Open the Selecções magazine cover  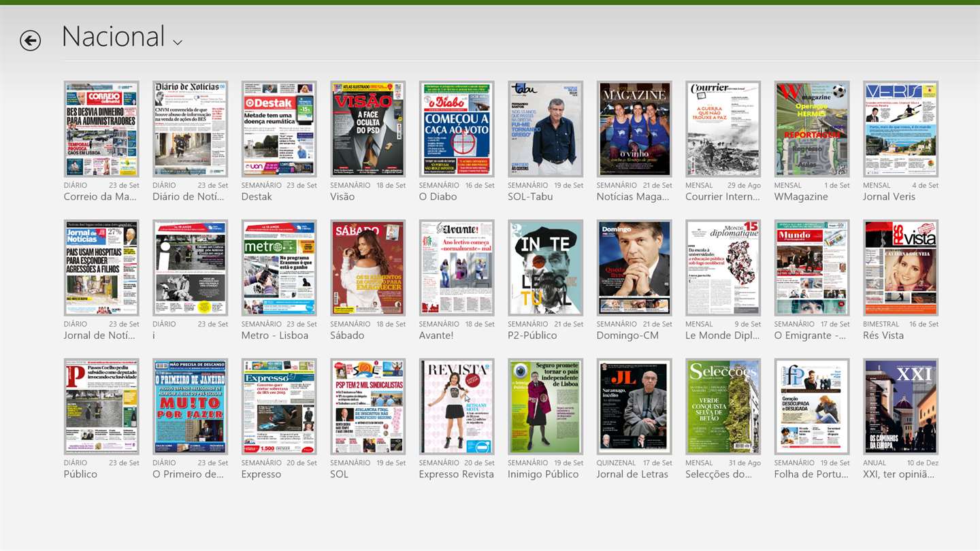click(723, 407)
